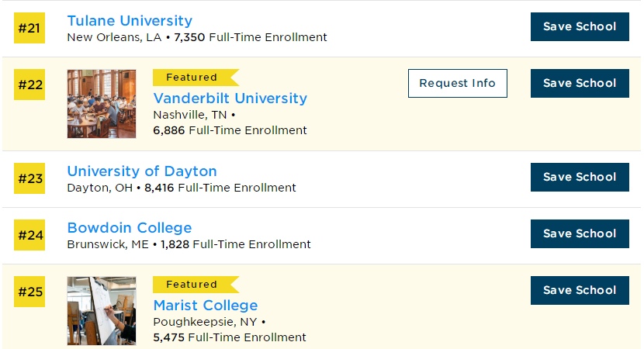Open the Bowdoin College link
This screenshot has width=644, height=349.
pos(130,228)
